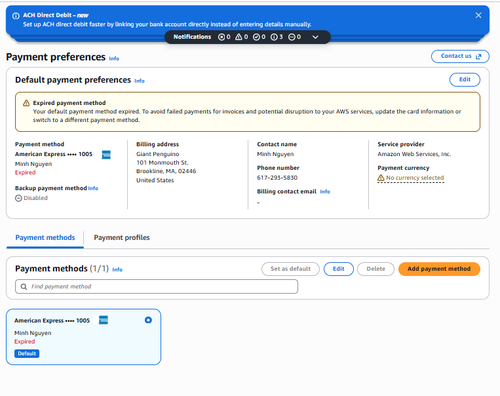
Task: Click Edit in Default payment preferences panel
Action: pos(465,80)
